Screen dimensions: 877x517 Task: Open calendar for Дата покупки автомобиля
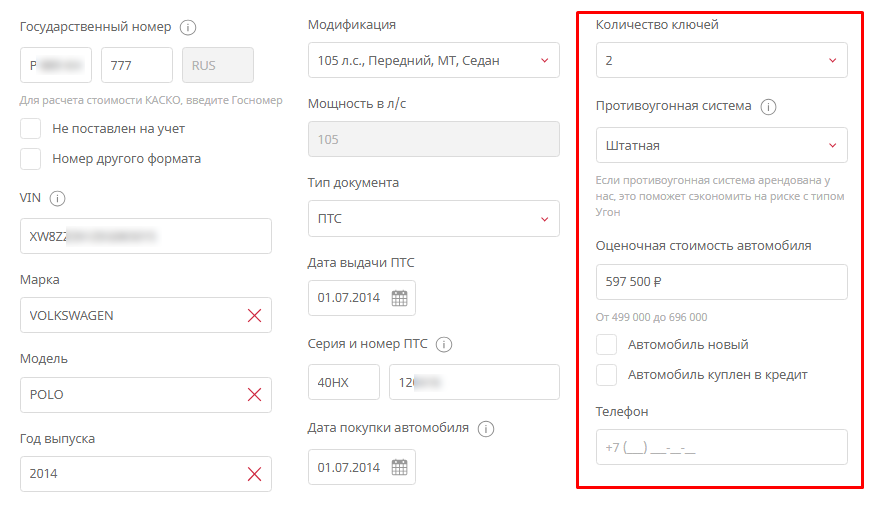pyautogui.click(x=399, y=467)
